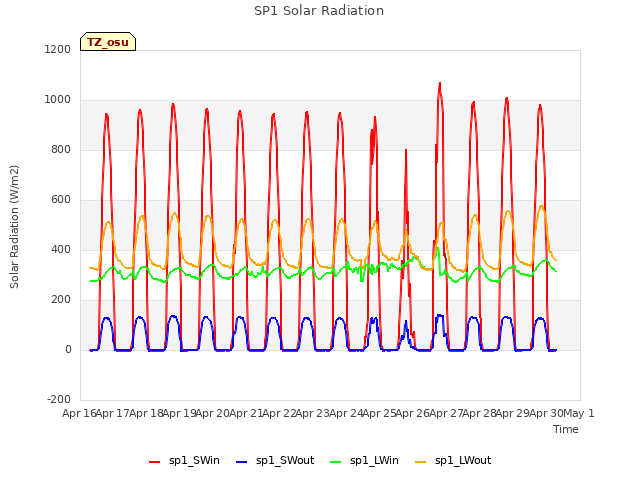640x480 pixels.
Task: Toggle the sp1_SWin legend entry
Action: [x=184, y=461]
